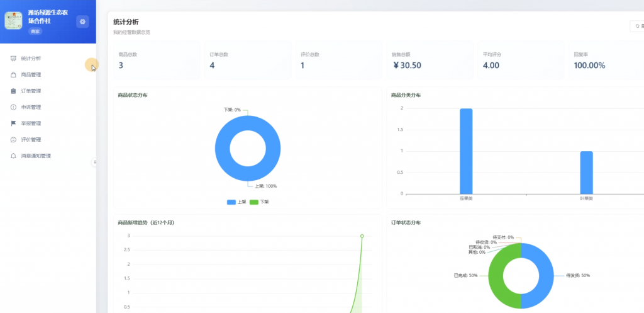Image resolution: width=644 pixels, height=313 pixels.
Task: Click the 已取消: 0% label
Action: coord(479,248)
